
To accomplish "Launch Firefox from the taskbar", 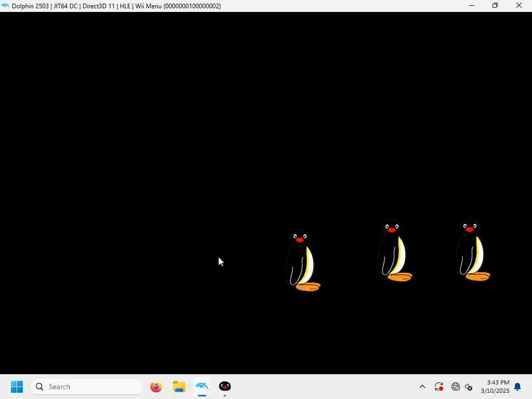I will pos(156,387).
